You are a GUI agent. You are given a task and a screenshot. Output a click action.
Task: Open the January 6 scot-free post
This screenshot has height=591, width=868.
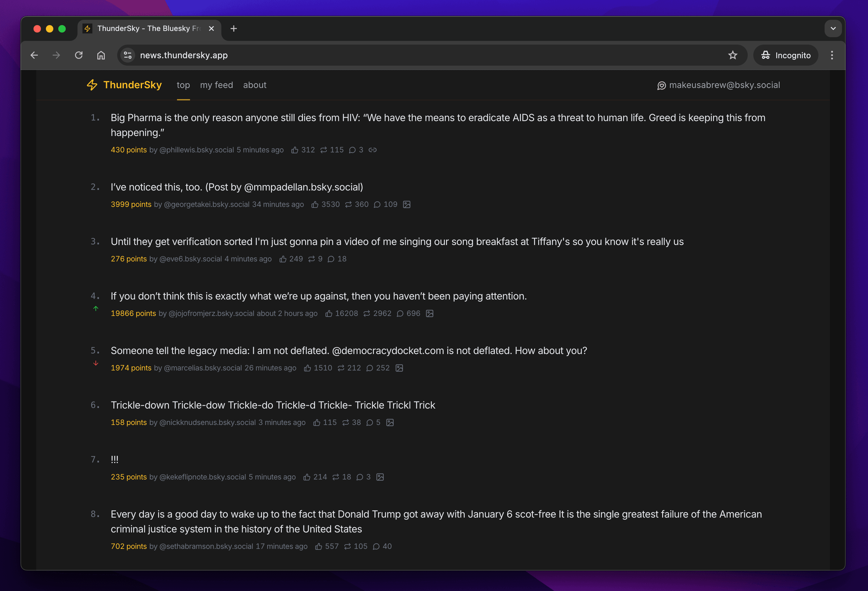pyautogui.click(x=436, y=521)
